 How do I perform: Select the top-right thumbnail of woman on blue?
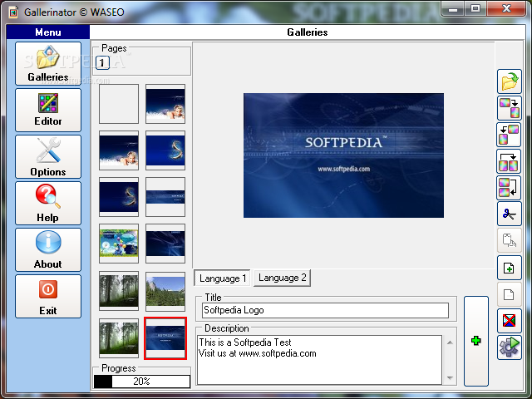165,104
